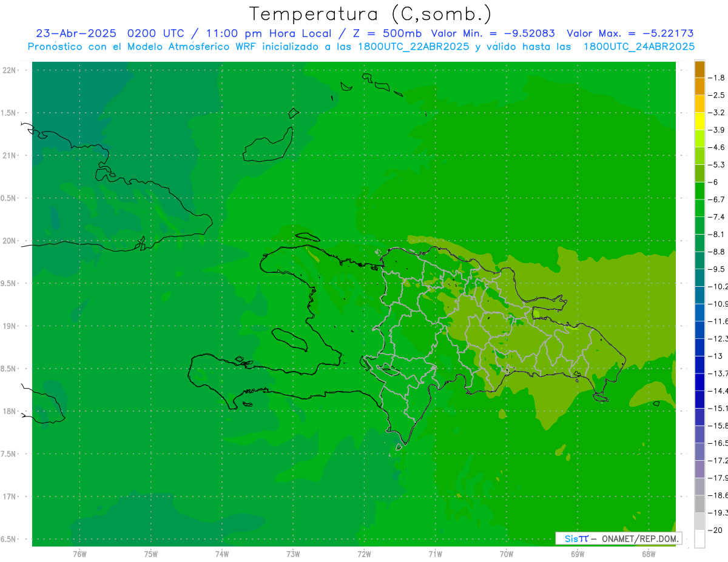Click the "19N" latitude label

pos(10,326)
